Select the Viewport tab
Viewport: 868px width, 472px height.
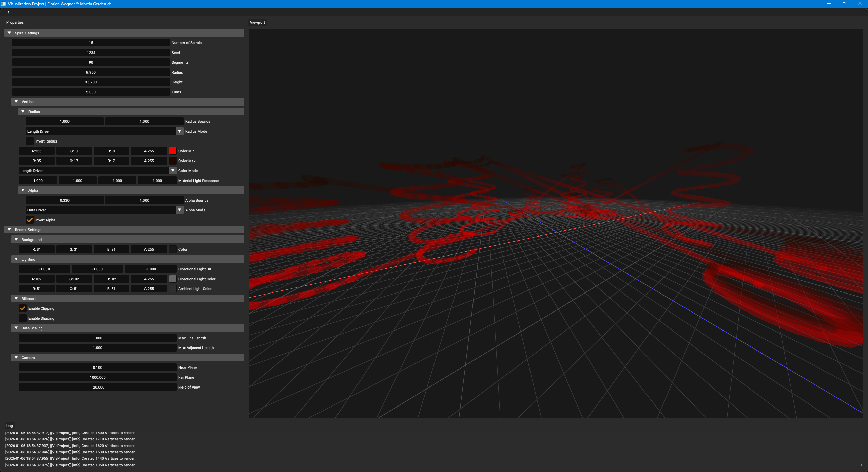257,22
